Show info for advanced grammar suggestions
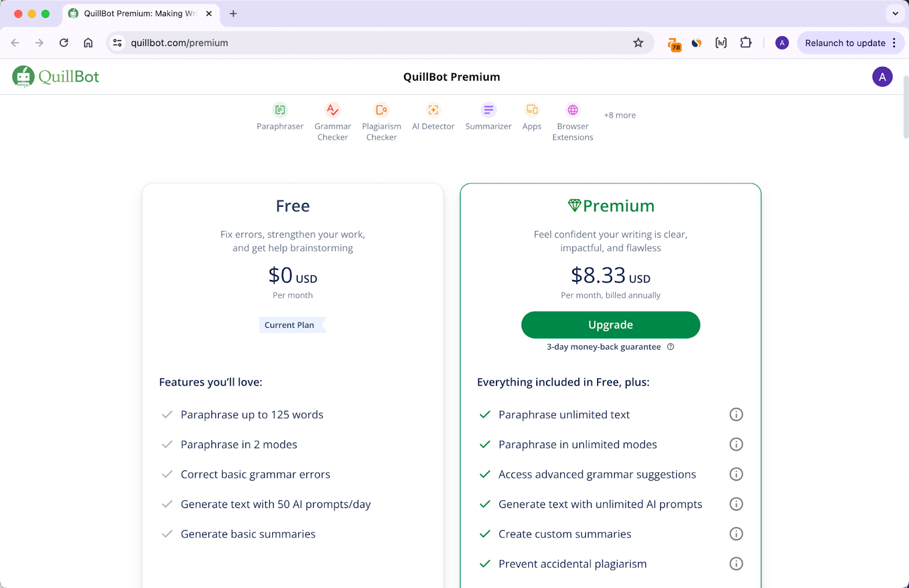Image resolution: width=909 pixels, height=588 pixels. coord(736,474)
